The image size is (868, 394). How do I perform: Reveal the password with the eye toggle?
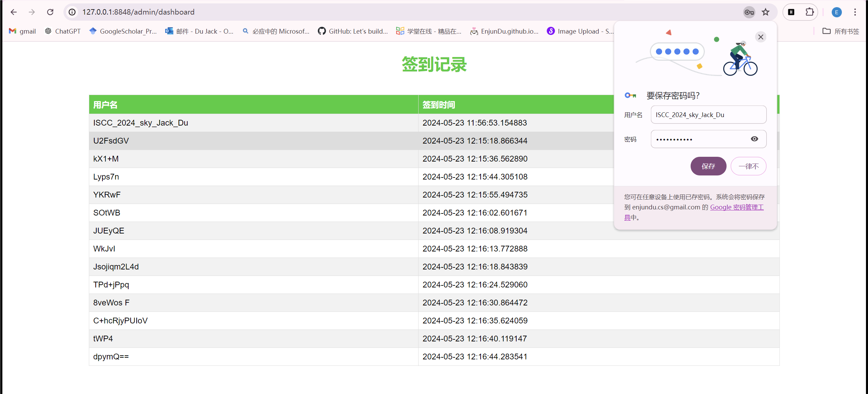click(754, 139)
